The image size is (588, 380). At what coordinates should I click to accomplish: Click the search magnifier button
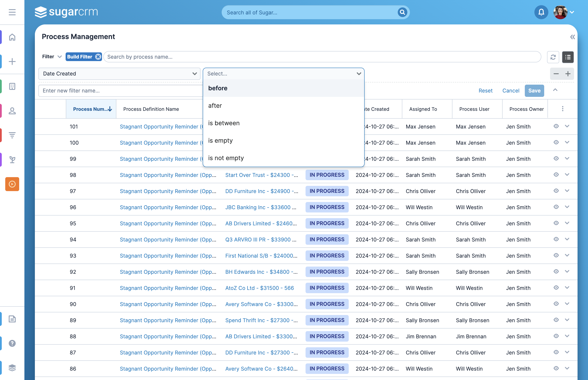[x=402, y=12]
